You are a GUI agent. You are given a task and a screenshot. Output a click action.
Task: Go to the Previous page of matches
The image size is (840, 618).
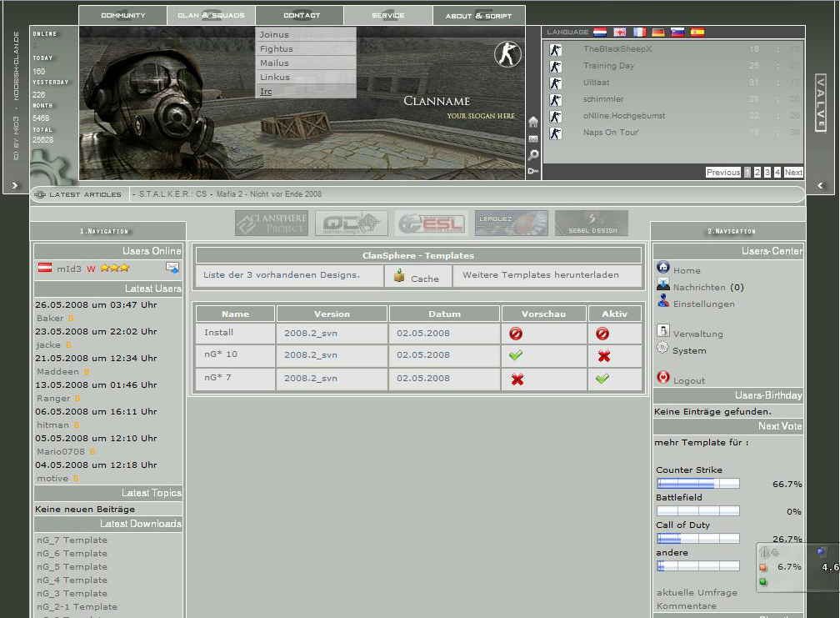coord(723,172)
